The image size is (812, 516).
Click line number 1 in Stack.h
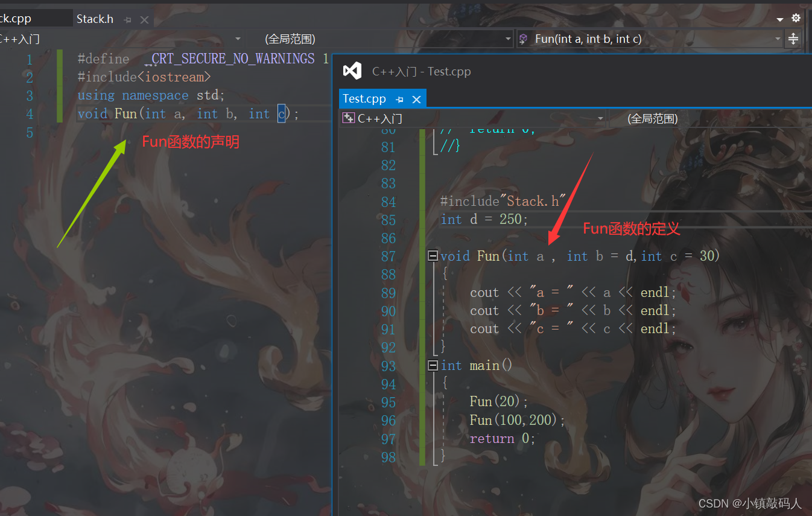(x=30, y=59)
